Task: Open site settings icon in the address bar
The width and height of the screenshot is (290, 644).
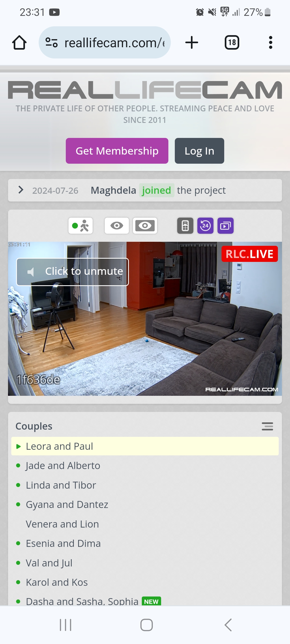Action: [52, 42]
